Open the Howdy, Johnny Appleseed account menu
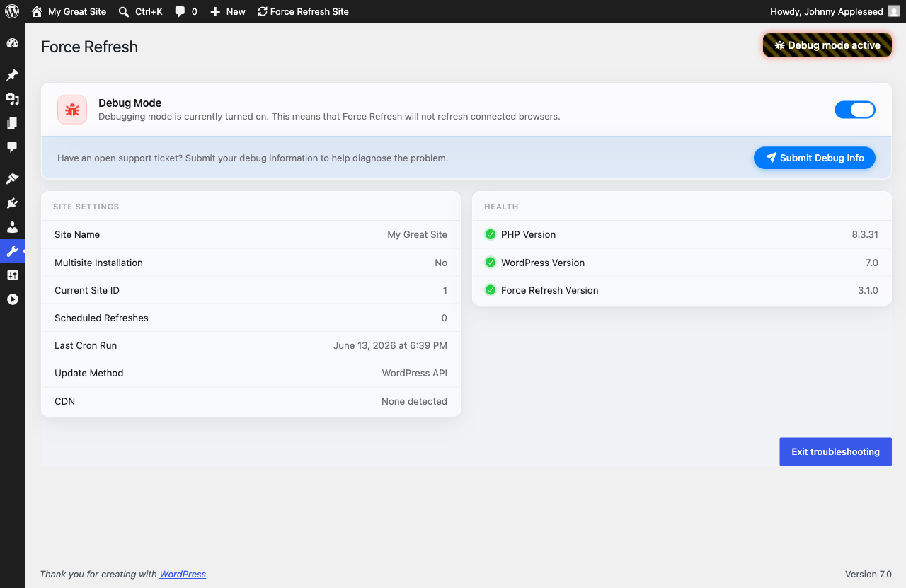 pos(835,11)
